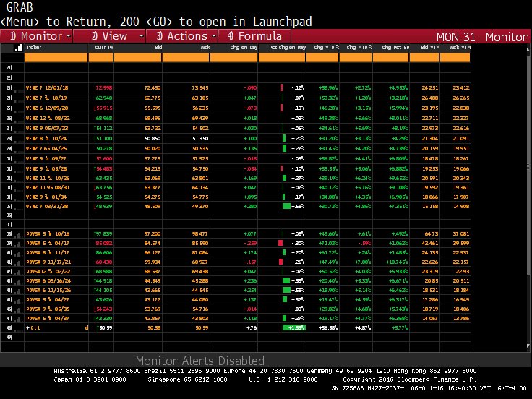Open the 2) View dropdown menu

point(109,36)
